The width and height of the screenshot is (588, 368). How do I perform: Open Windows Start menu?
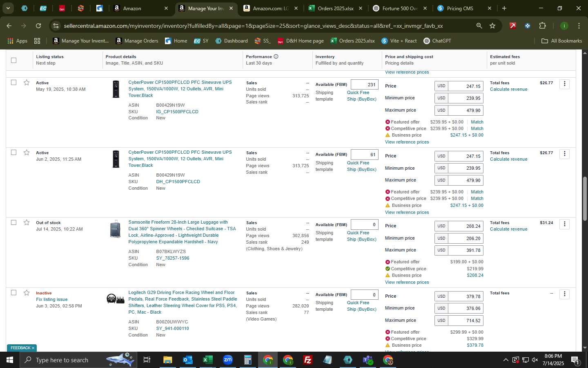point(10,360)
